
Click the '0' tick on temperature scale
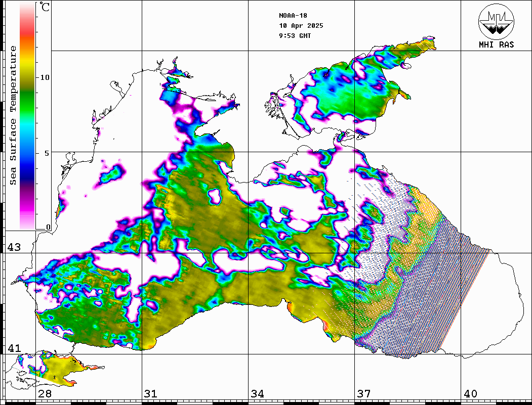click(48, 227)
